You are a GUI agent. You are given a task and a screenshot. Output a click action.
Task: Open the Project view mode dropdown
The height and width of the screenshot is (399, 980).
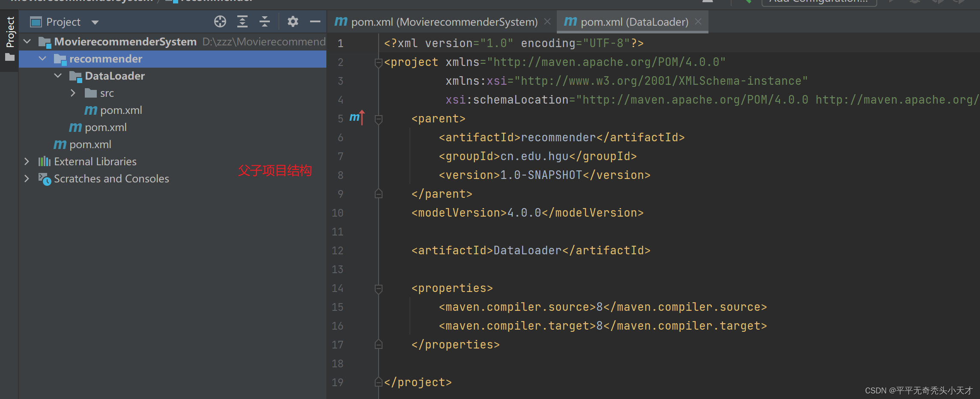point(95,21)
